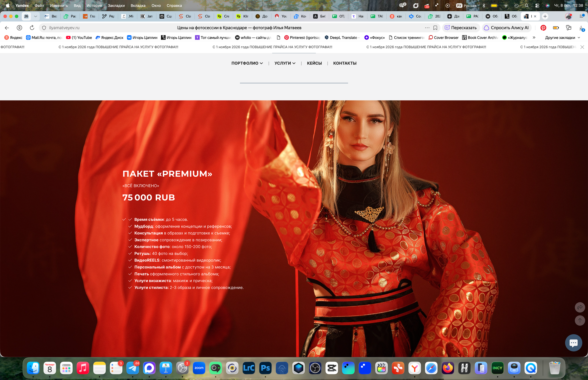Open the browser sidebar menu icon
The image size is (588, 380).
click(x=582, y=16)
